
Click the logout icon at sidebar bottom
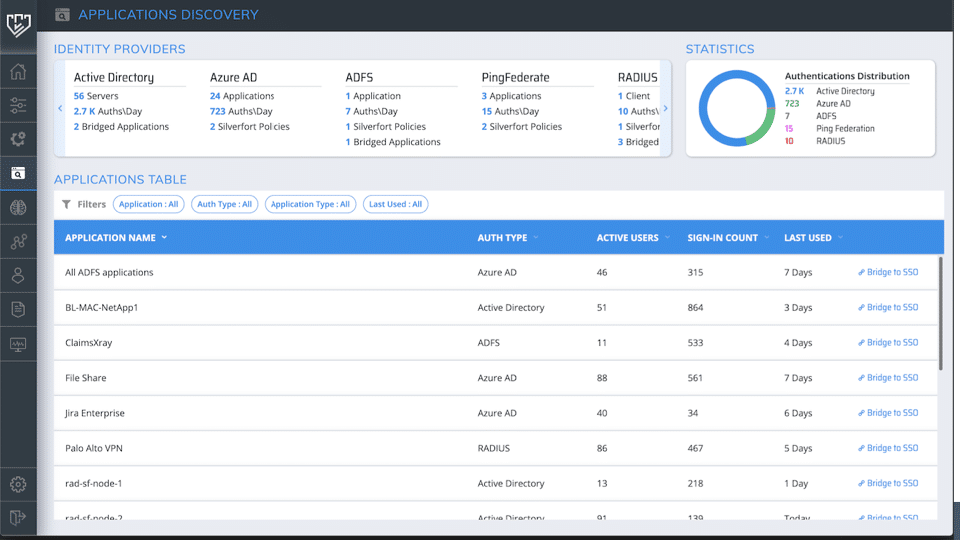click(18, 517)
